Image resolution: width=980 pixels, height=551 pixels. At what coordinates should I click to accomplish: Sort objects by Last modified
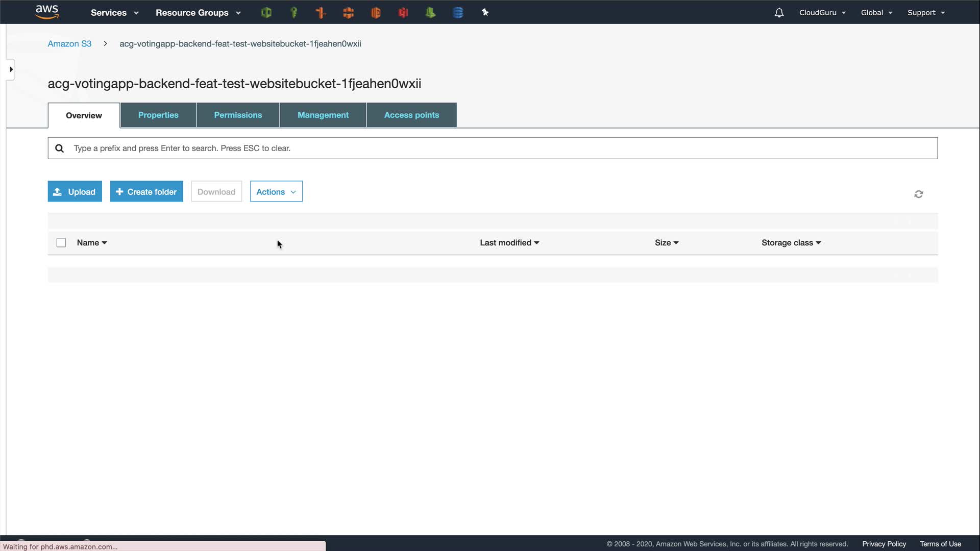tap(509, 243)
